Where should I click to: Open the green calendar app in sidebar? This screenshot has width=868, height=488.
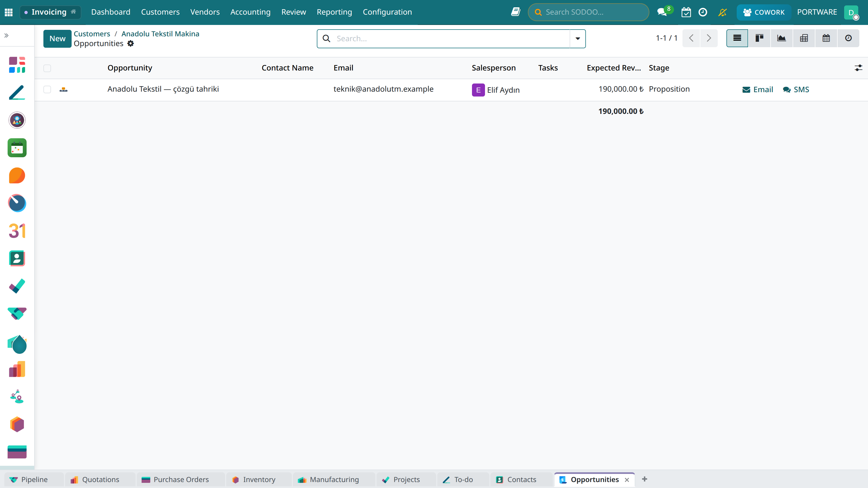click(17, 148)
